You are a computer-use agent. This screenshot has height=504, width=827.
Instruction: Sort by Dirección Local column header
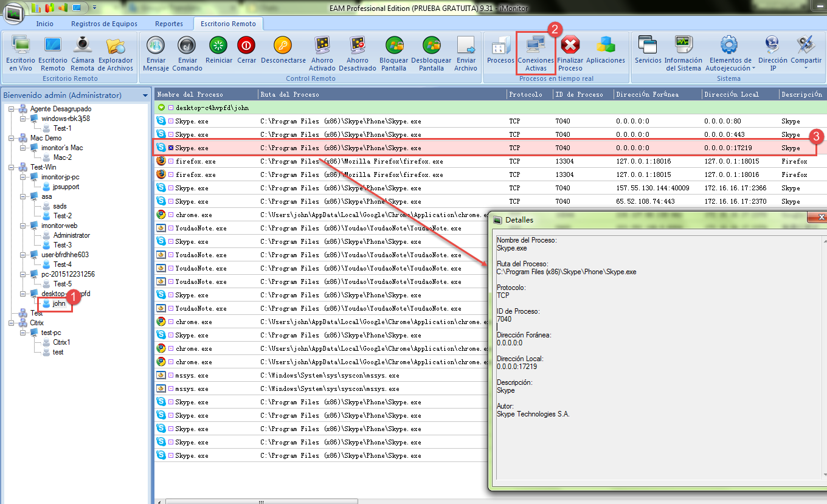[x=740, y=94]
